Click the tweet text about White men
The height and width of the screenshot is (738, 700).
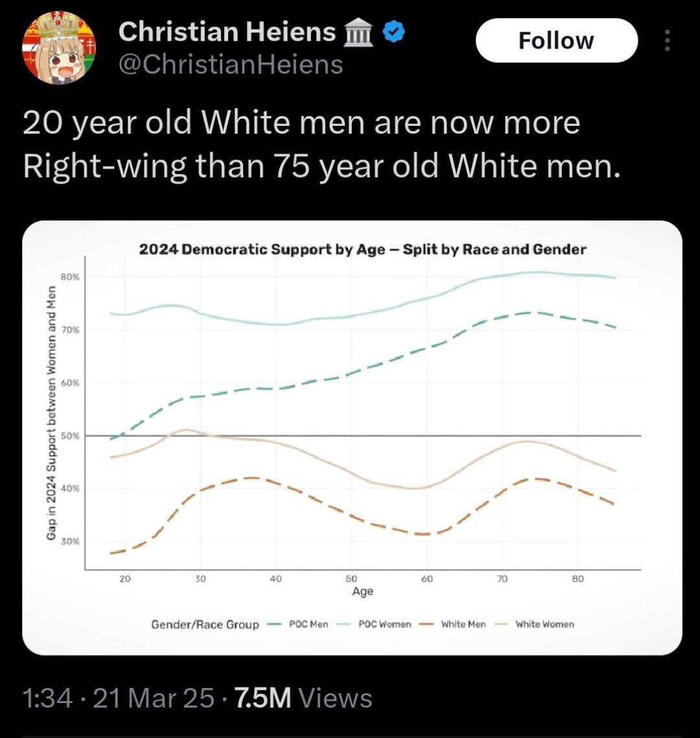coord(320,145)
